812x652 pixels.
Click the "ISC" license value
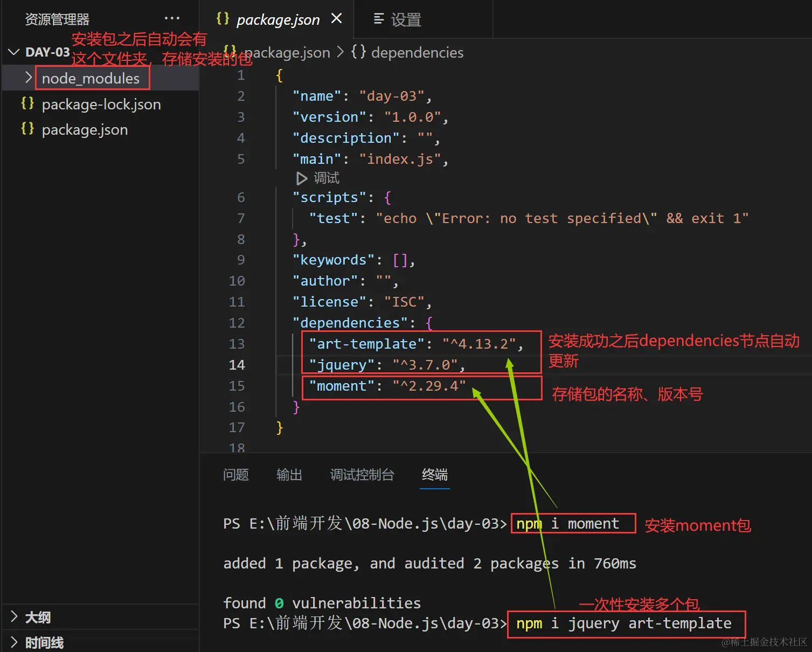(x=405, y=302)
